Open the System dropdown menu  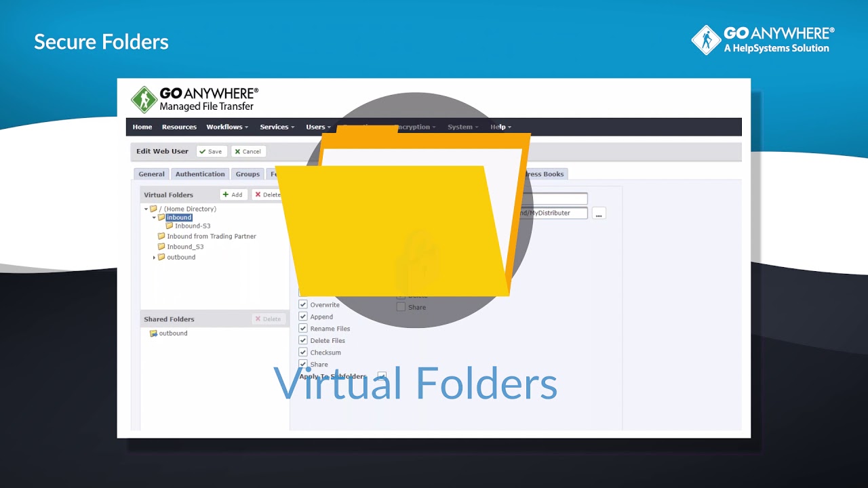click(462, 127)
